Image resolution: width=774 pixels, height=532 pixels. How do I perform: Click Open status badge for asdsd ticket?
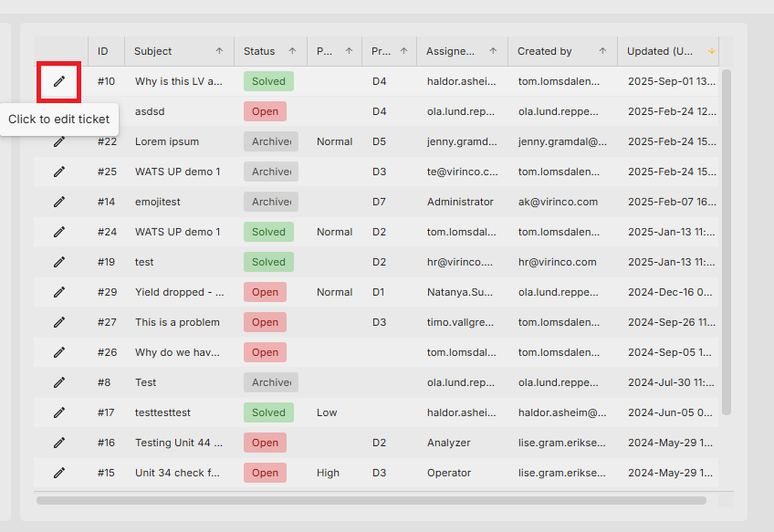coord(265,111)
